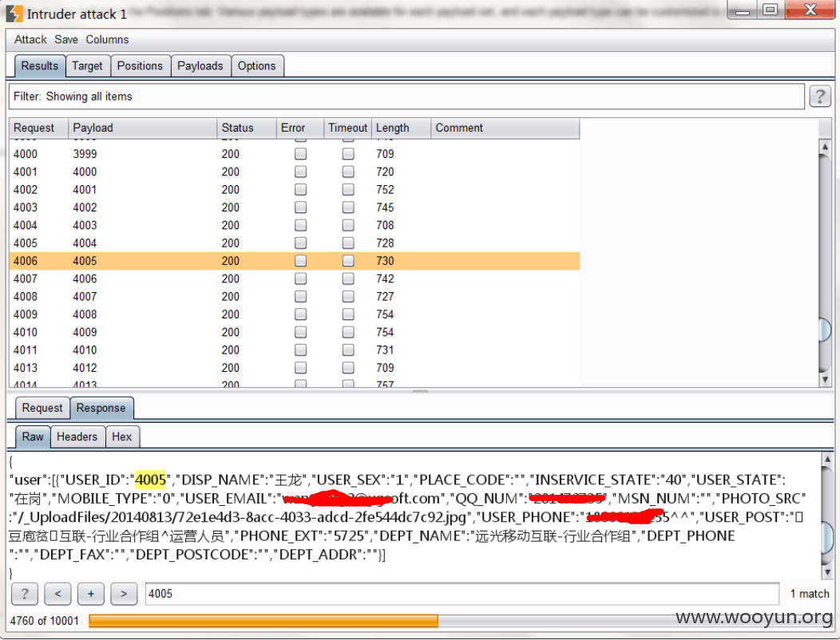Click the 4760 of 10001 status text
Image resolution: width=840 pixels, height=640 pixels.
[x=45, y=621]
